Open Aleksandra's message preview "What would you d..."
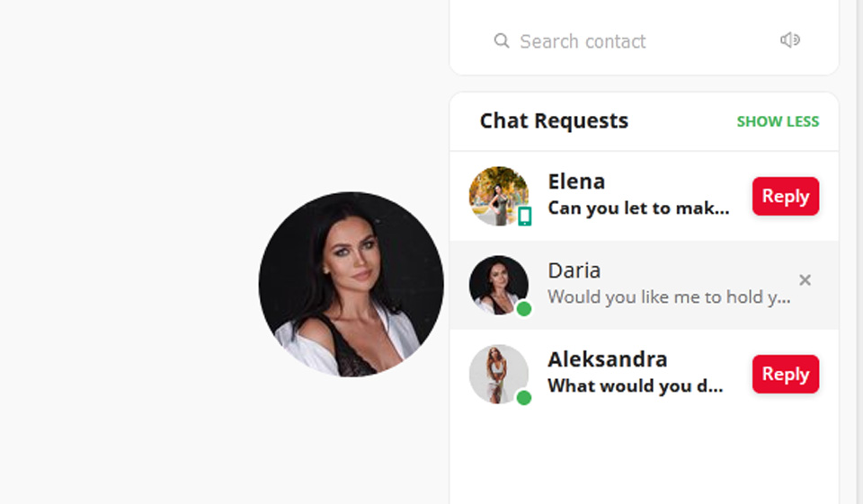863x504 pixels. pos(635,386)
